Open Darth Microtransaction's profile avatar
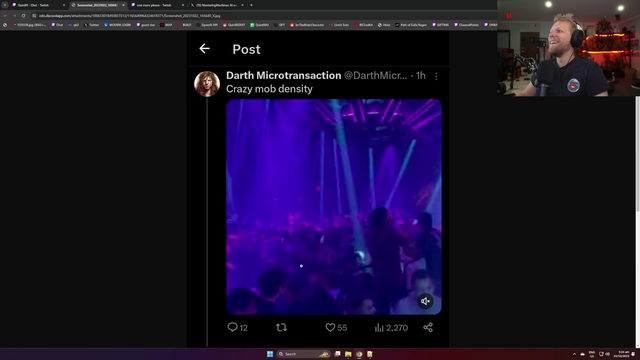This screenshot has width=640, height=360. (207, 84)
